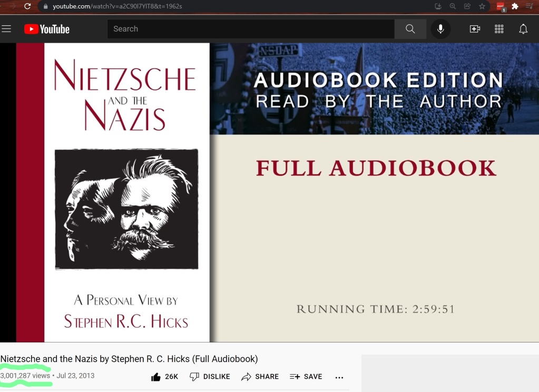
Task: Click the SAVE to playlist button
Action: [306, 377]
